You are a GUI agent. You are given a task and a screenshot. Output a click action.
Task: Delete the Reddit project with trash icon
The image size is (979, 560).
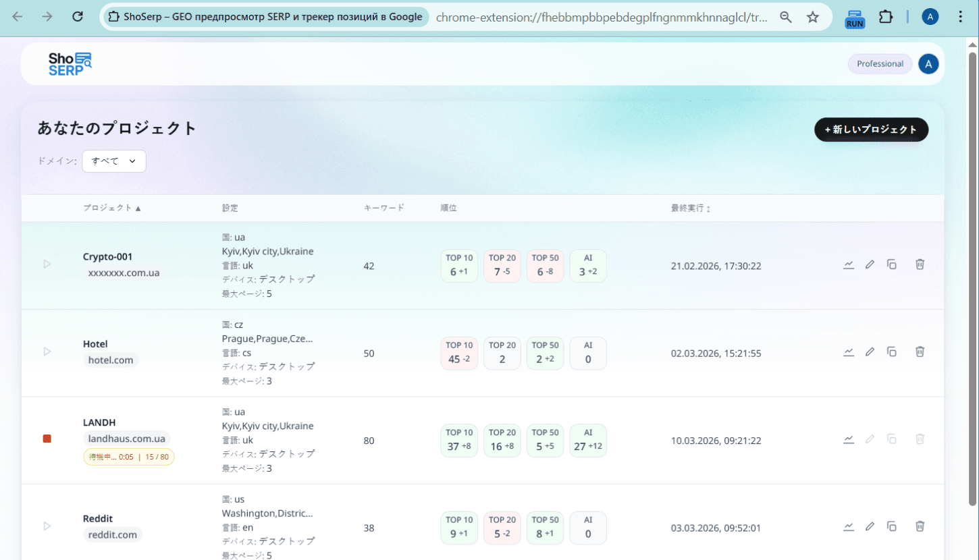920,526
